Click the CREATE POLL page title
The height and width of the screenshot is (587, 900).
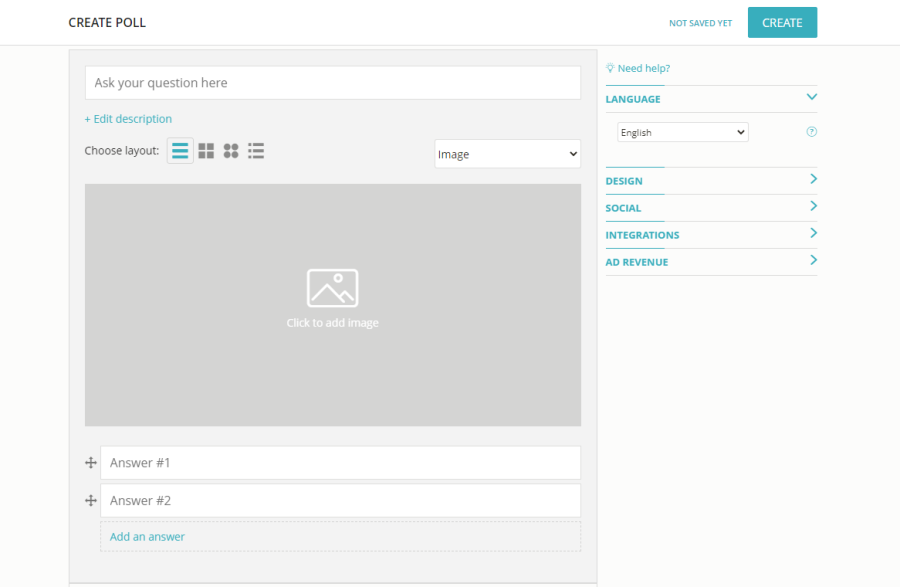click(107, 22)
